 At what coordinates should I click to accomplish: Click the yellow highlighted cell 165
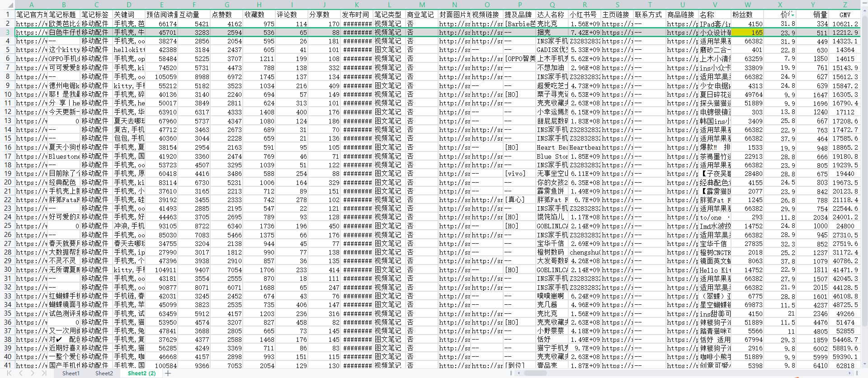pyautogui.click(x=747, y=33)
